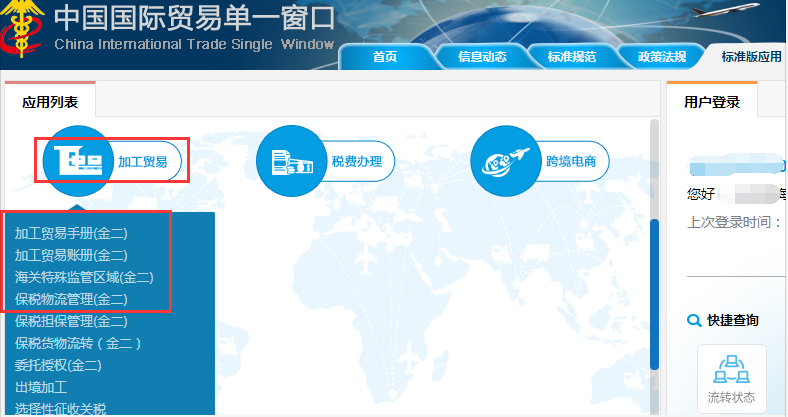Viewport: 788px width, 417px height.
Task: Click the 税费办理 label
Action: coord(357,162)
